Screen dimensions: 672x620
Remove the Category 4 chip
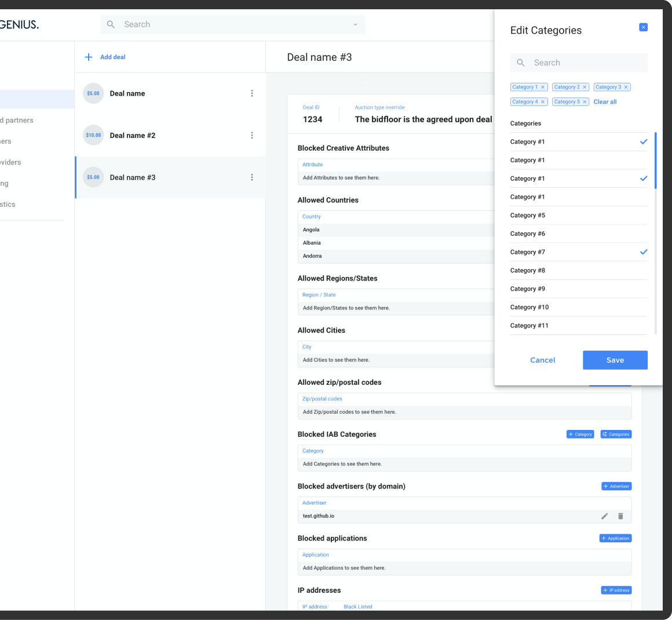543,101
